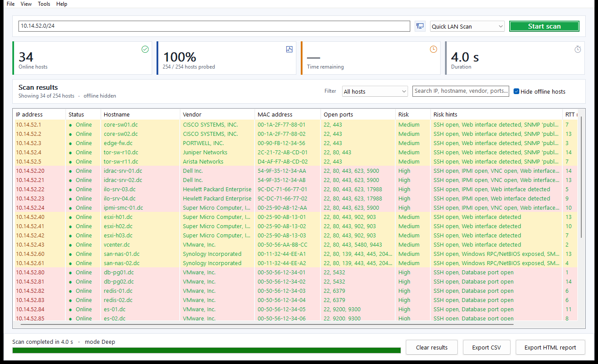Image resolution: width=598 pixels, height=364 pixels.
Task: Open the Tools menu
Action: tap(44, 4)
